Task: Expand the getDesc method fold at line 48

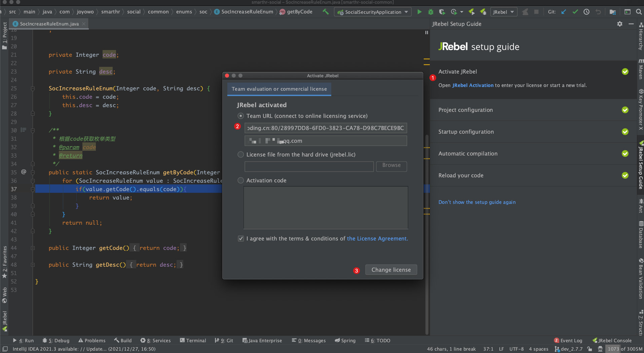Action: pos(33,265)
